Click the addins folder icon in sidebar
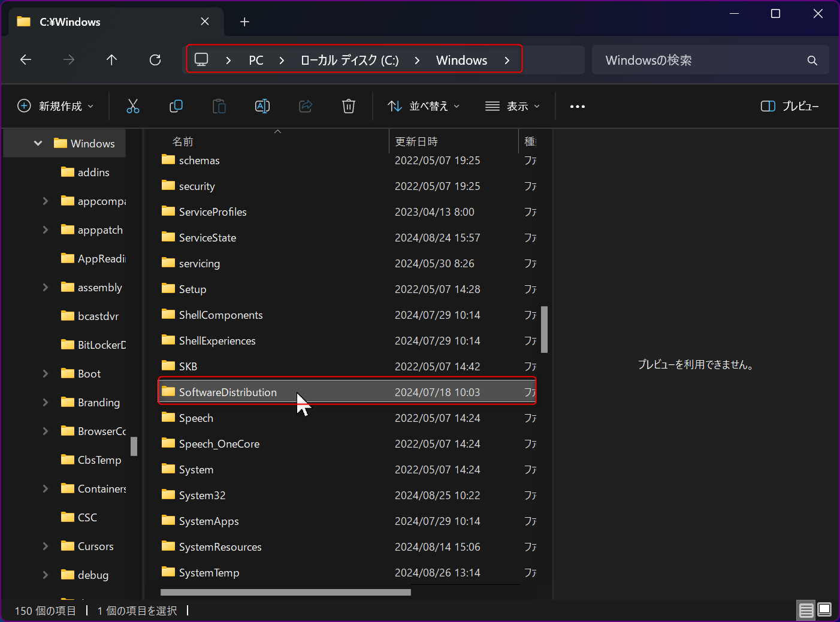This screenshot has width=840, height=622. pos(68,172)
